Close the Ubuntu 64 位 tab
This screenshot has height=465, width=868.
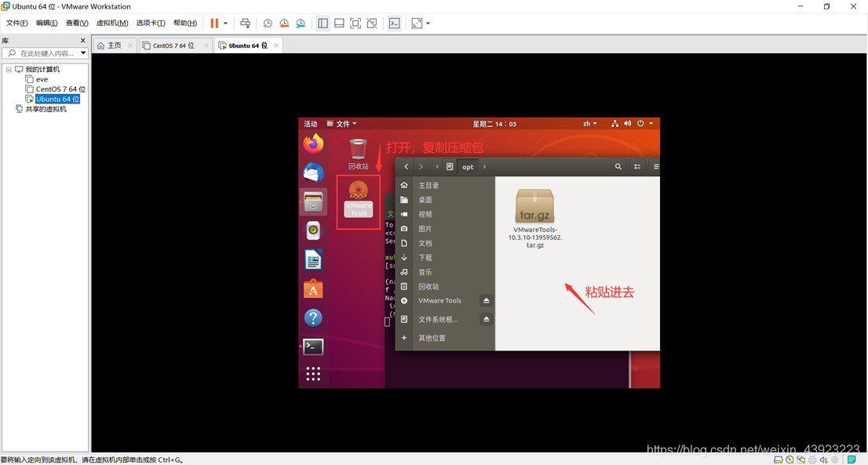(x=276, y=45)
